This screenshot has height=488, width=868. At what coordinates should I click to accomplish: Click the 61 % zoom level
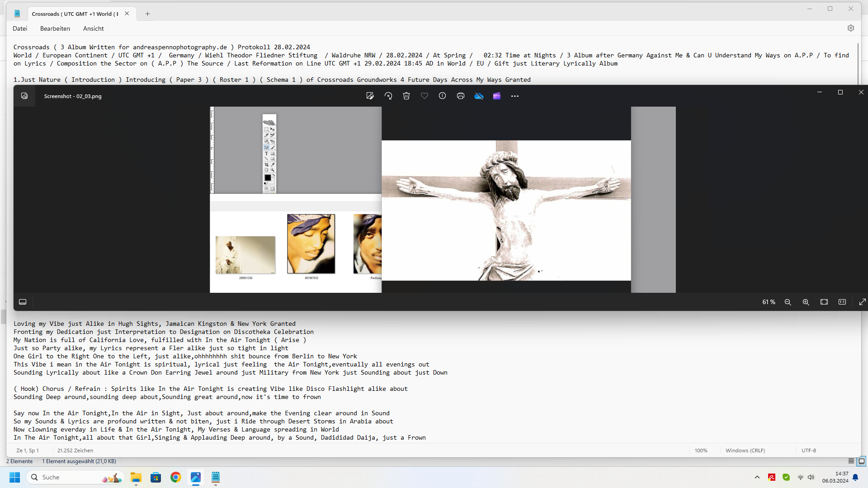(x=769, y=302)
